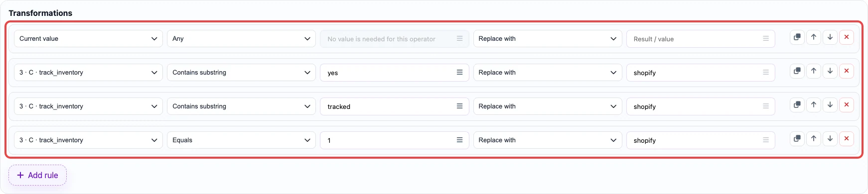Click shopify result field in Equals rule
868x194 pixels.
point(701,140)
